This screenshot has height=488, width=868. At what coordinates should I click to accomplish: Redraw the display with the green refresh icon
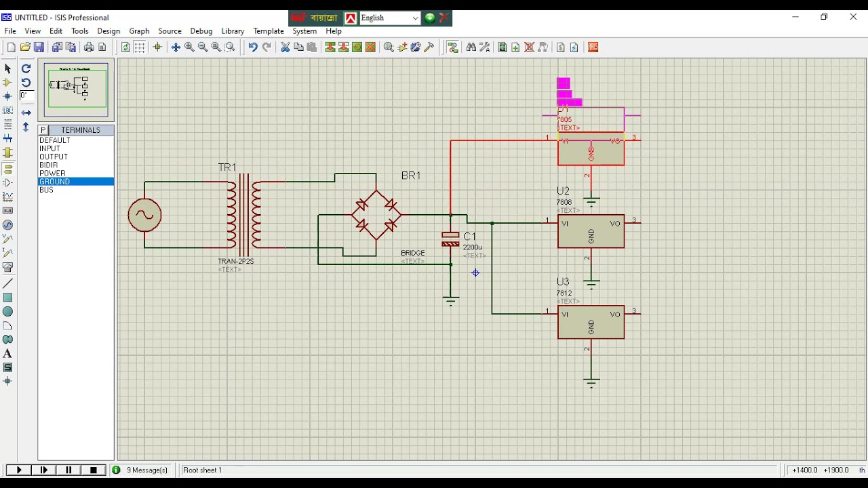click(x=125, y=47)
